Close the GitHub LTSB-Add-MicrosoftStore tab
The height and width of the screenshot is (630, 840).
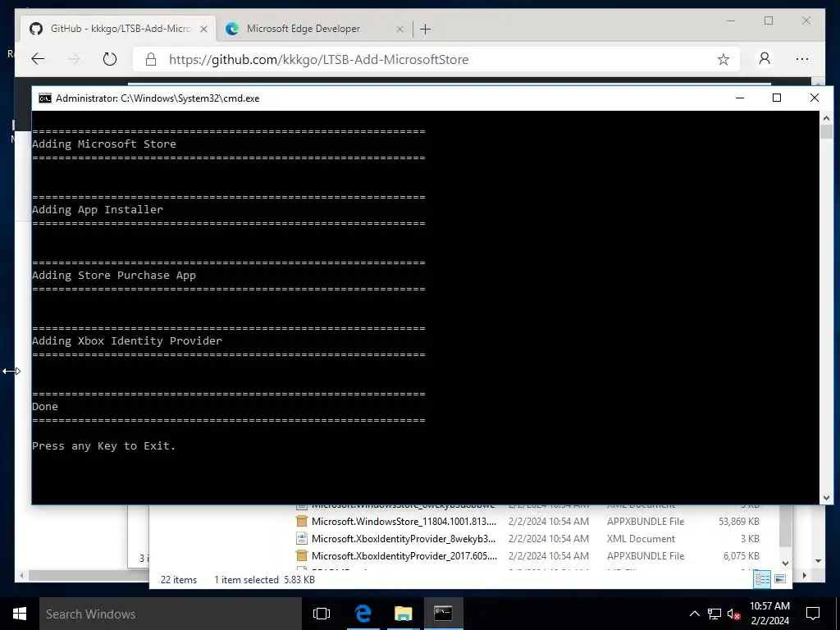pos(203,29)
